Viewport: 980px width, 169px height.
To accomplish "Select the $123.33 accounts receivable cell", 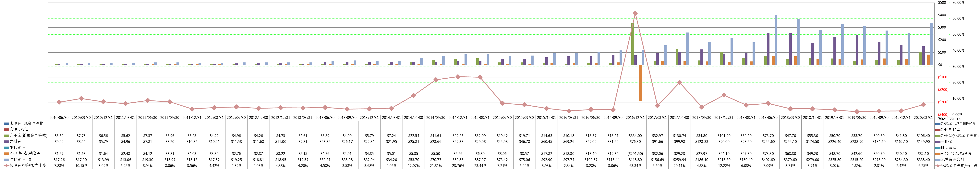I will pos(702,142).
